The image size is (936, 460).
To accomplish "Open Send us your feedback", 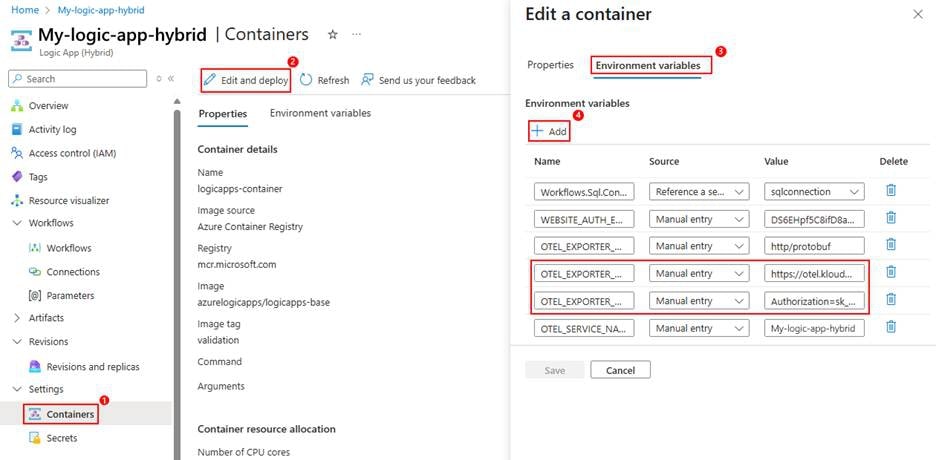I will coord(418,80).
